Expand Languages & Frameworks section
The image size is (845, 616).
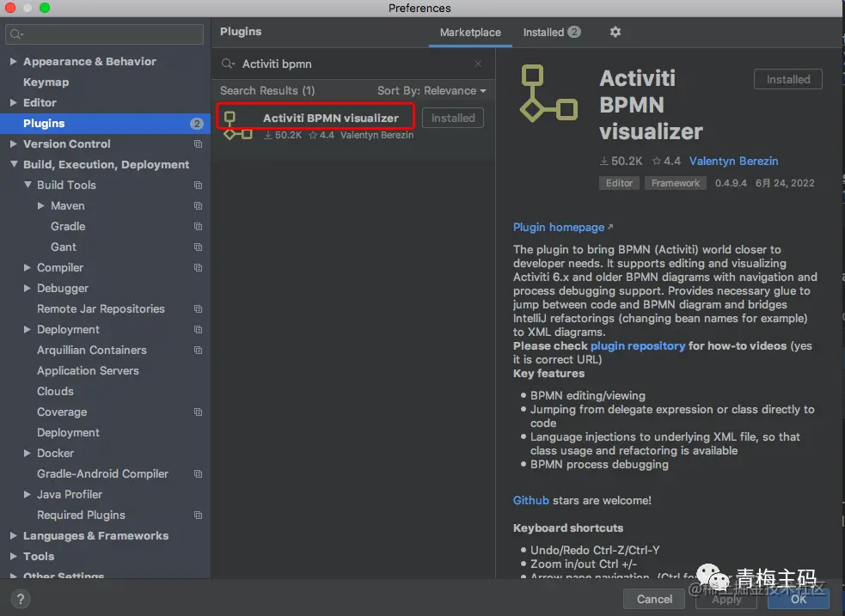coord(14,536)
